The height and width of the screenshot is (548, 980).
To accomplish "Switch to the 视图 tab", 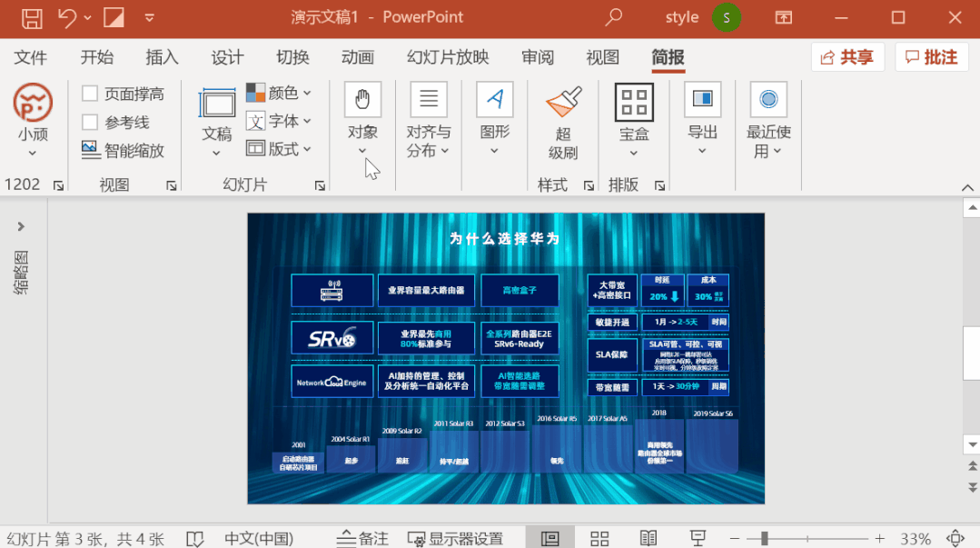I will coord(602,57).
